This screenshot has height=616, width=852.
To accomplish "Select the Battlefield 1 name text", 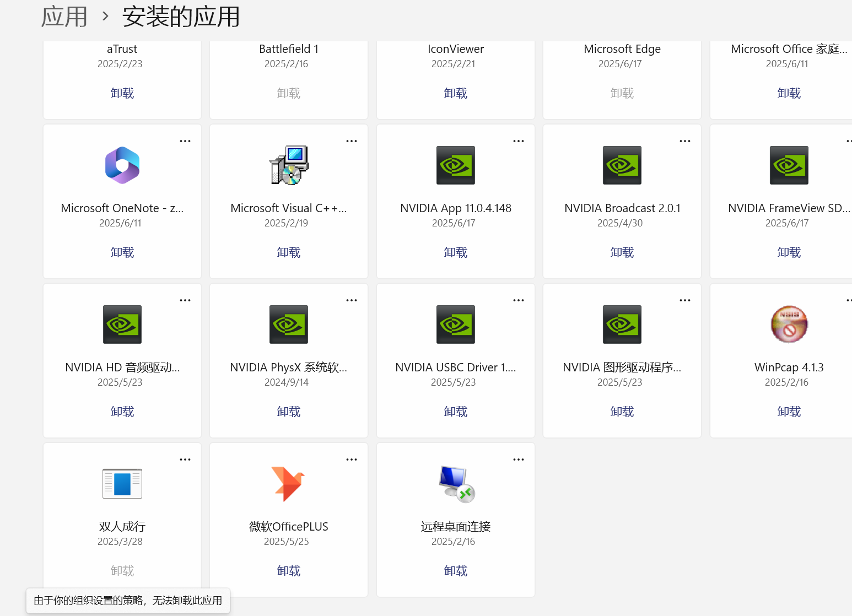I will click(x=289, y=49).
